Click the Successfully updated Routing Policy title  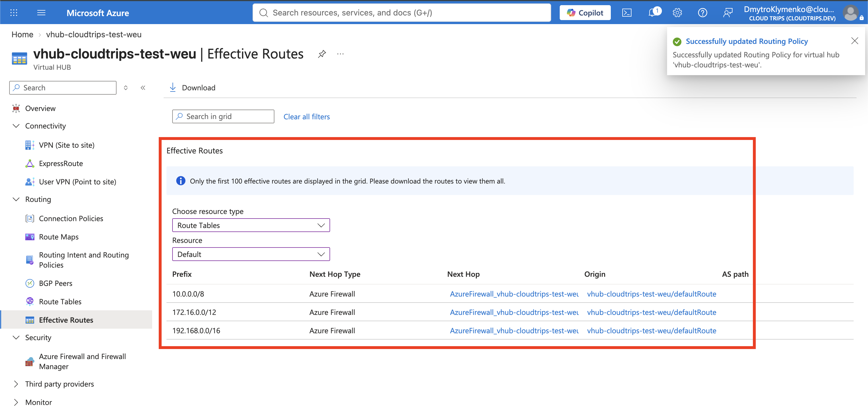tap(747, 41)
